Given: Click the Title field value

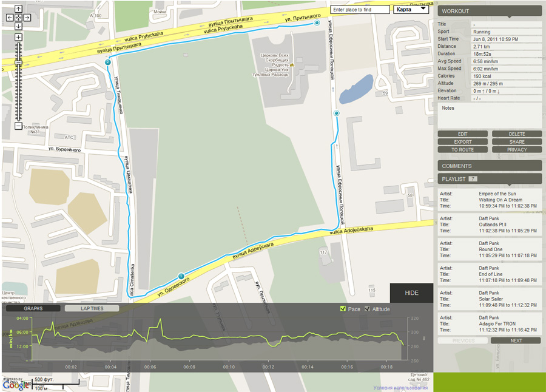Looking at the screenshot, I should 507,24.
